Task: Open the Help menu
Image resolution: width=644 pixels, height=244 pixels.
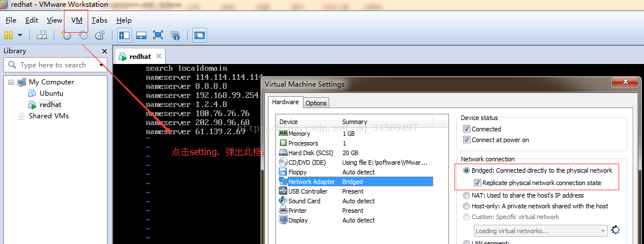Action: click(x=124, y=20)
